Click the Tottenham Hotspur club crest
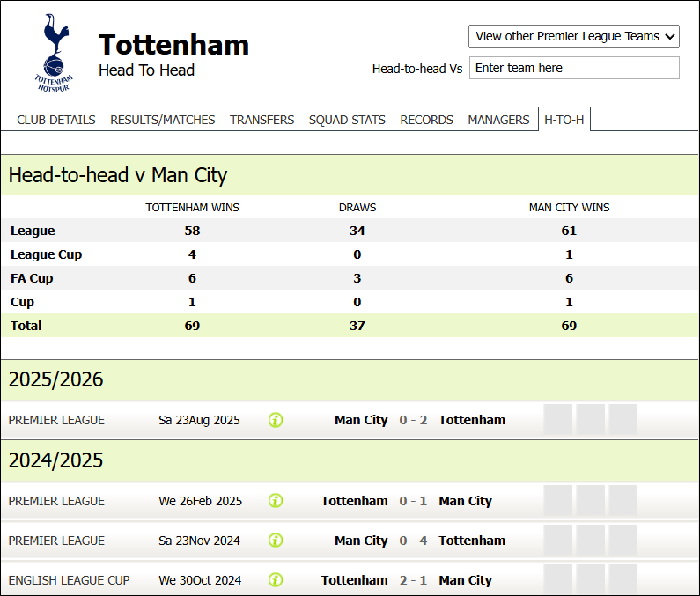 pos(53,53)
